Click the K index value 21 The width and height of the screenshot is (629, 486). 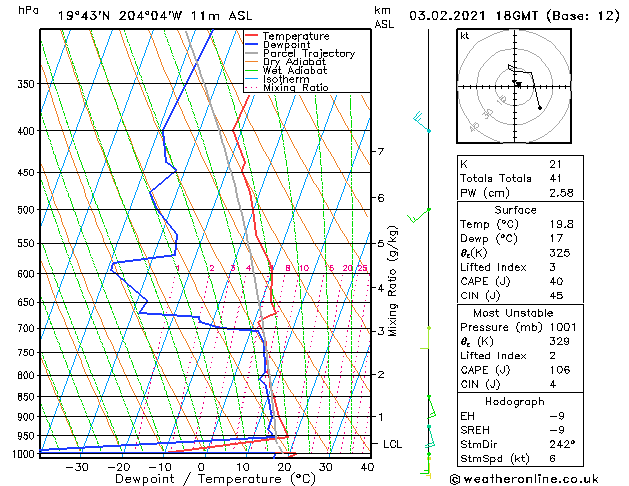555,164
